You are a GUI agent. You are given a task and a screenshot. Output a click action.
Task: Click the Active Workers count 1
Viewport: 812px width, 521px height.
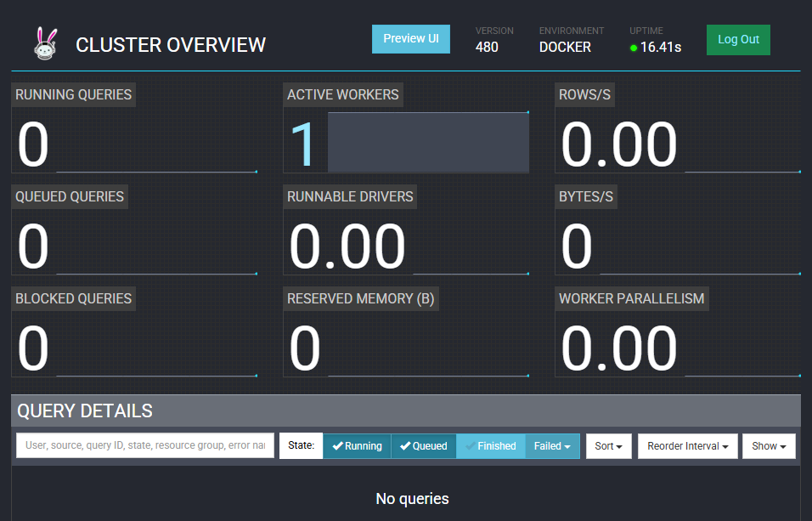[303, 144]
